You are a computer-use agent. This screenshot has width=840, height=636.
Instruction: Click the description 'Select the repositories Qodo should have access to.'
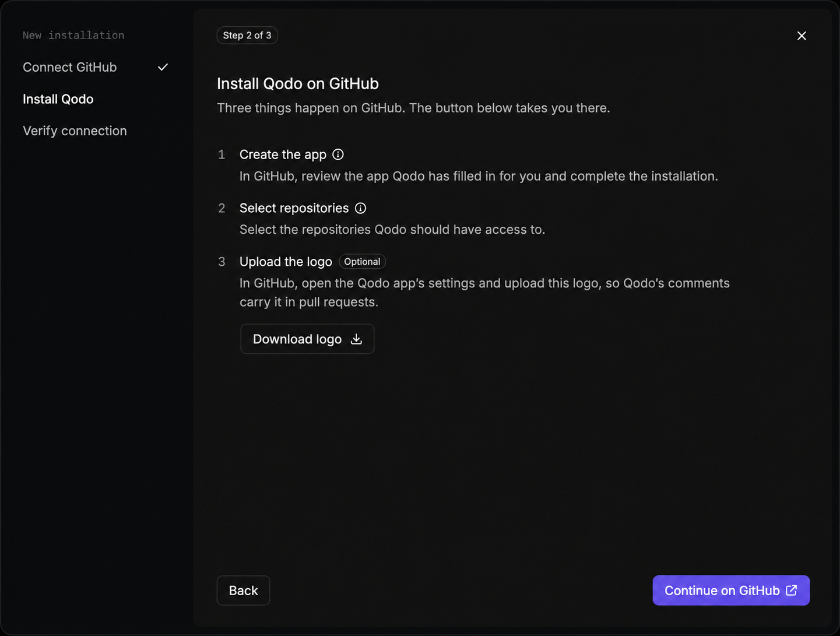pyautogui.click(x=392, y=230)
